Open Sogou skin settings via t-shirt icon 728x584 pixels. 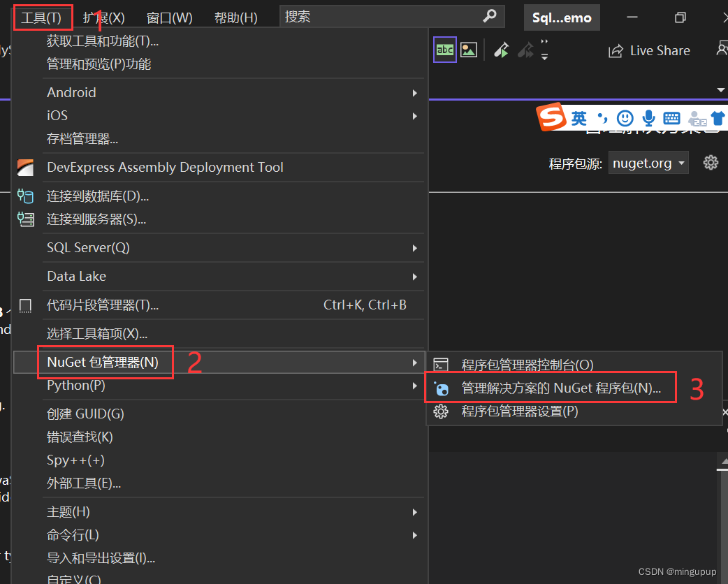716,118
